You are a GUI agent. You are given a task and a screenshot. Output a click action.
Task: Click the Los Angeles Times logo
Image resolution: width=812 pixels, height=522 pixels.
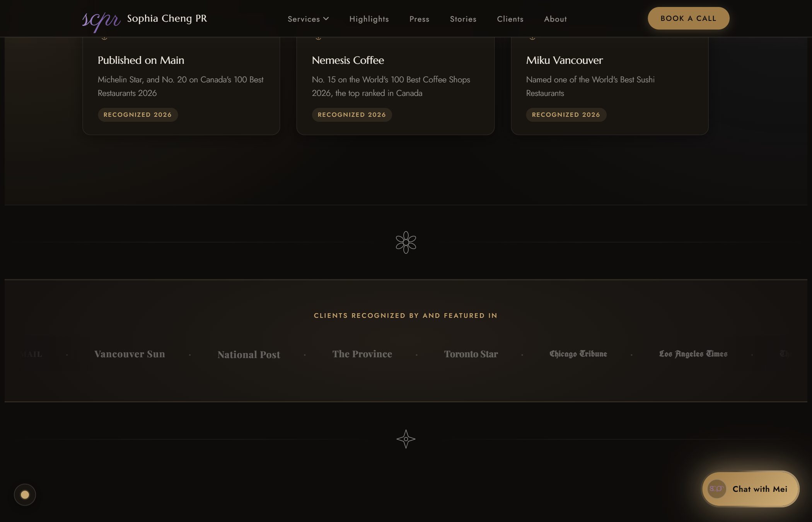coord(693,354)
